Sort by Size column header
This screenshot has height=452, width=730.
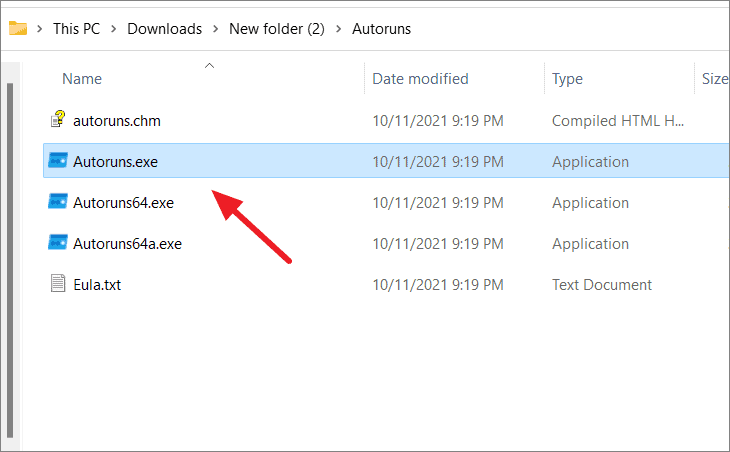coord(715,79)
